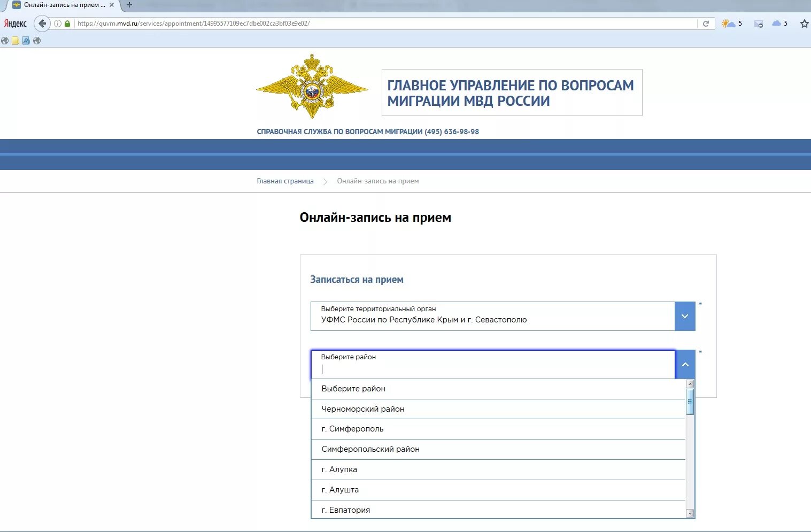811x532 pixels.
Task: Select г. Алупка from the list
Action: pyautogui.click(x=498, y=469)
